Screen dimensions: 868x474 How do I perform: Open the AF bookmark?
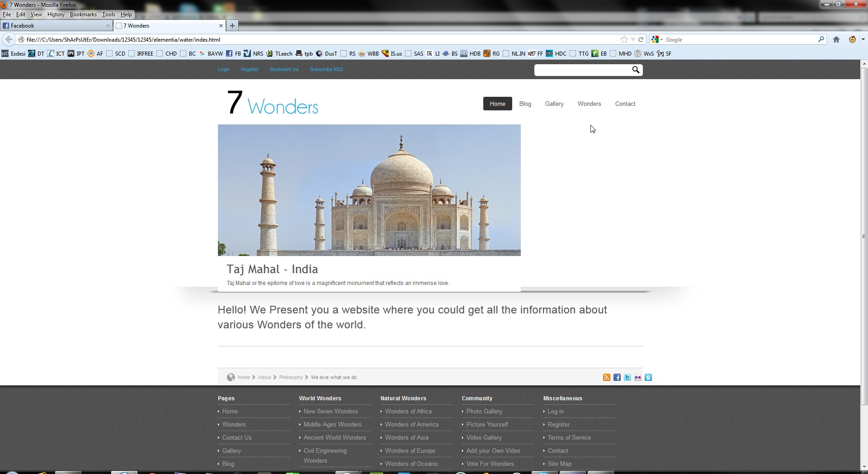pos(95,53)
